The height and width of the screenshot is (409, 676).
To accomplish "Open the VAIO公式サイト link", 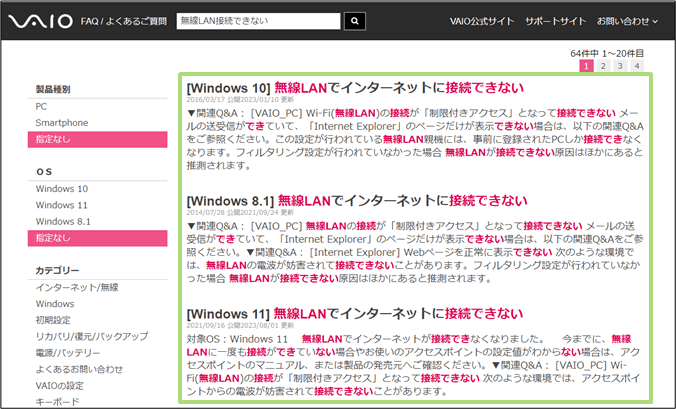I will (482, 21).
